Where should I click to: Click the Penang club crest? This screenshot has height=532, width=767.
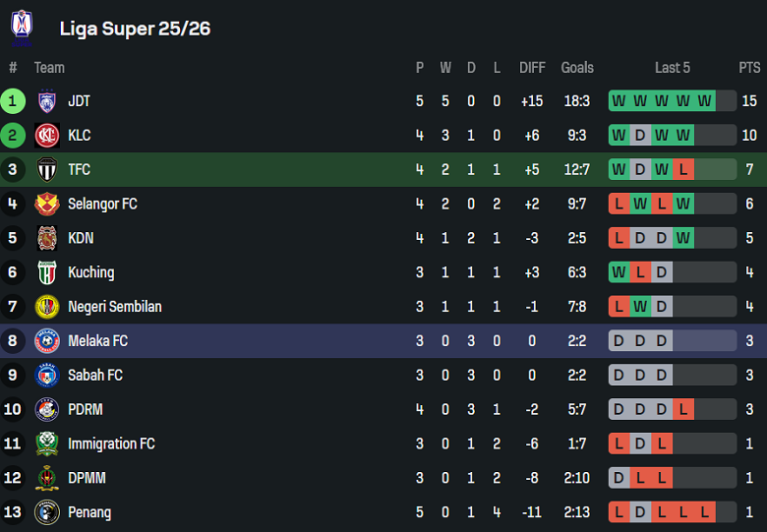click(x=47, y=512)
